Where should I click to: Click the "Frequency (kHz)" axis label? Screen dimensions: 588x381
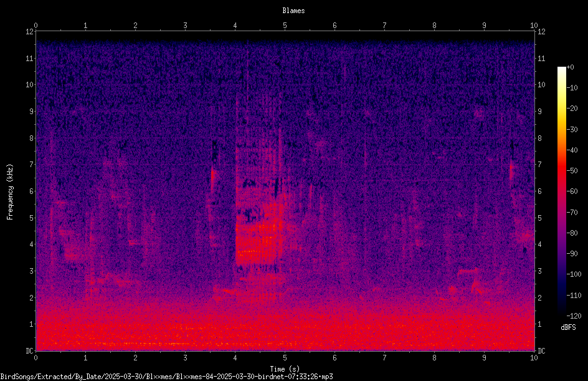point(10,192)
